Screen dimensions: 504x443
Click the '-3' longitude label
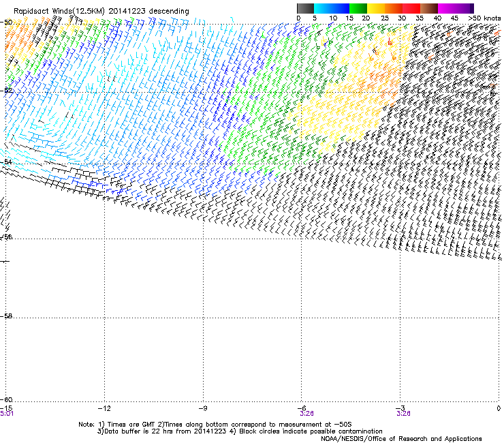pyautogui.click(x=400, y=408)
